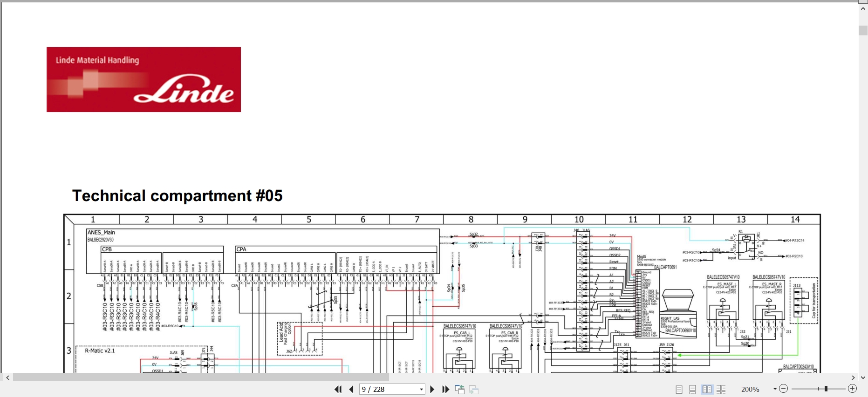Viewport: 868px width, 397px height.
Task: Click the ANES_Main label in the schematic
Action: (101, 232)
